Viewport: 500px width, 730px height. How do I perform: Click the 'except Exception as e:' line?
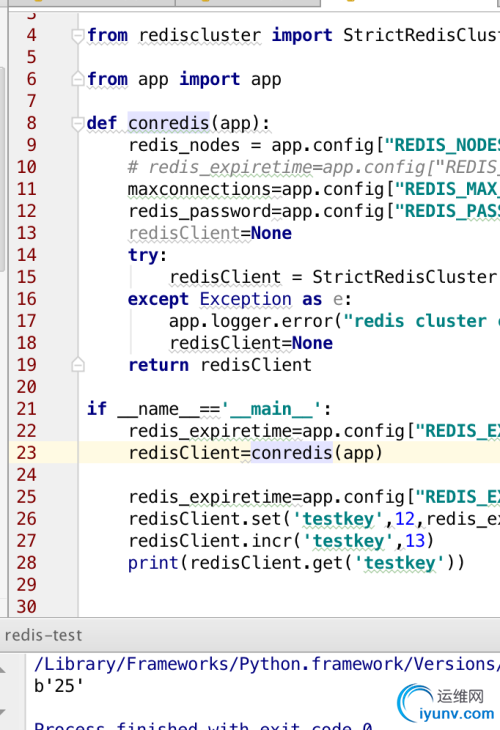(239, 299)
